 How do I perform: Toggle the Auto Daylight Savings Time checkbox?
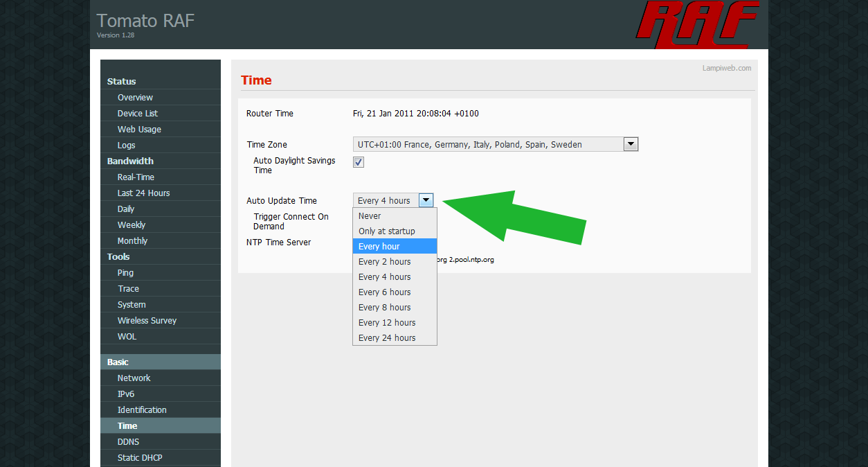(359, 162)
